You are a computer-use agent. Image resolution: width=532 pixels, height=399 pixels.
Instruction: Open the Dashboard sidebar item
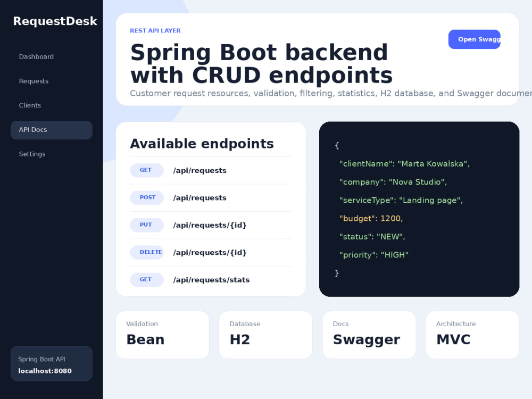click(51, 57)
